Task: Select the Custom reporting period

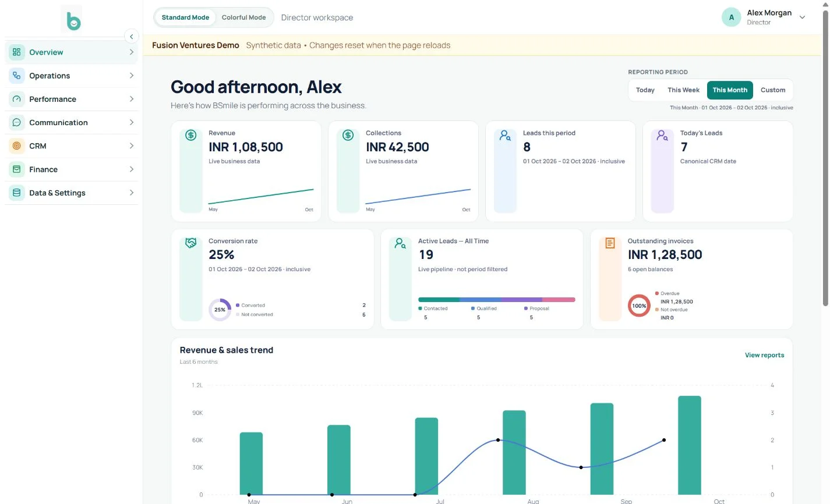Action: point(773,90)
